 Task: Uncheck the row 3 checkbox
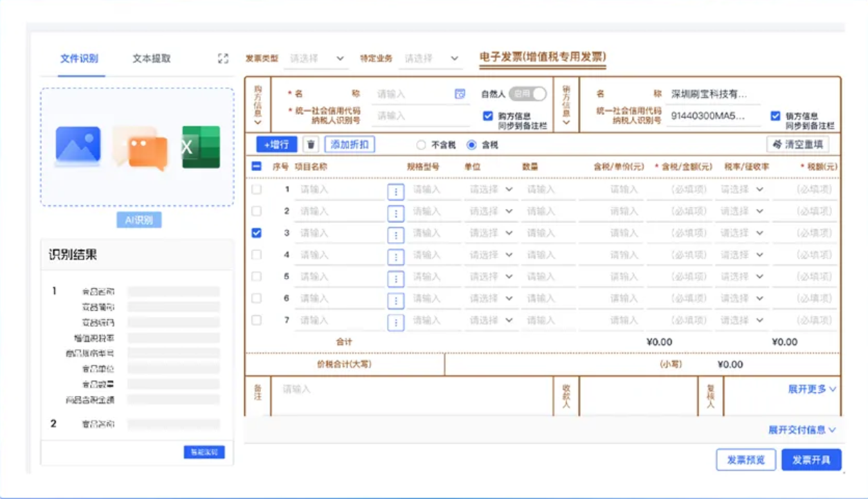click(257, 233)
